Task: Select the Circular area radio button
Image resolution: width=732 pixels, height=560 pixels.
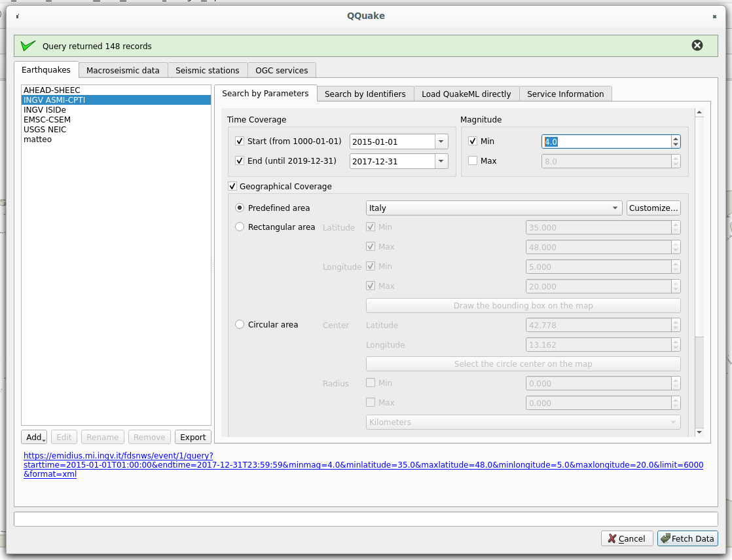Action: pyautogui.click(x=239, y=324)
